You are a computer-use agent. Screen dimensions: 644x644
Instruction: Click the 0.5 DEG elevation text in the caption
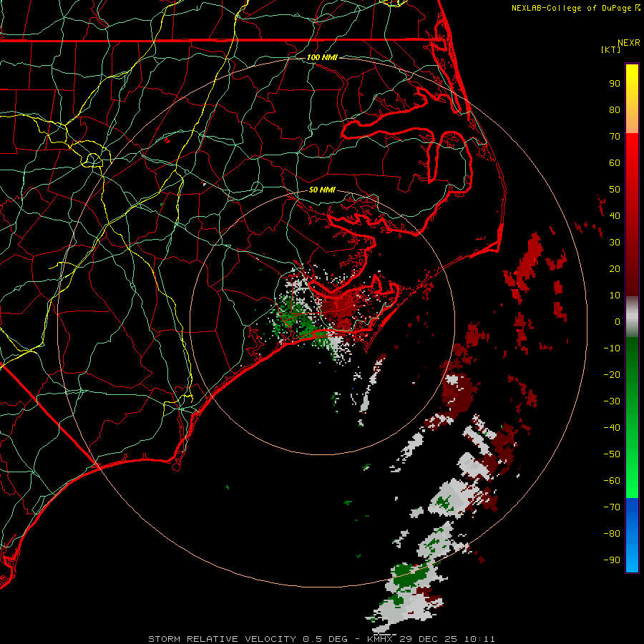326,639
